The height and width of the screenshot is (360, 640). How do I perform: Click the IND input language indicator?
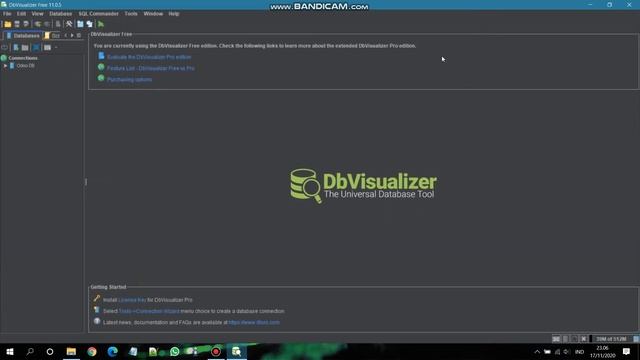pos(579,351)
